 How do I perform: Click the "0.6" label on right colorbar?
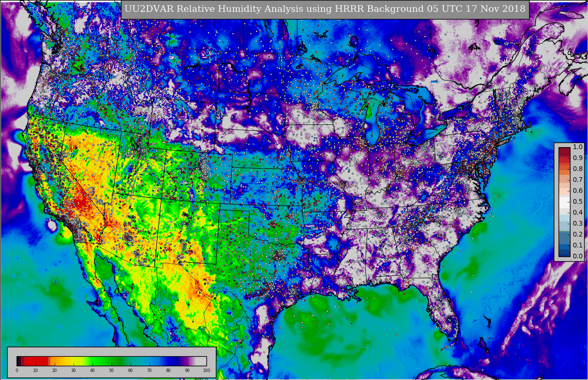pyautogui.click(x=578, y=190)
